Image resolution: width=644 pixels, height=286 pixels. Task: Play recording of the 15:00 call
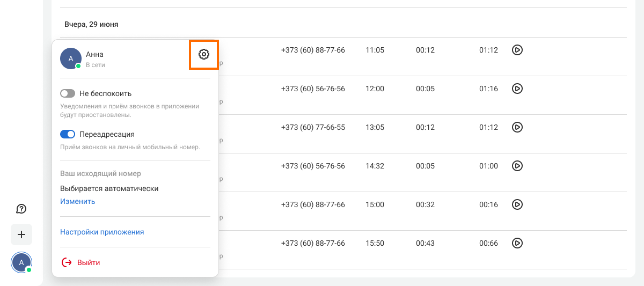click(517, 204)
